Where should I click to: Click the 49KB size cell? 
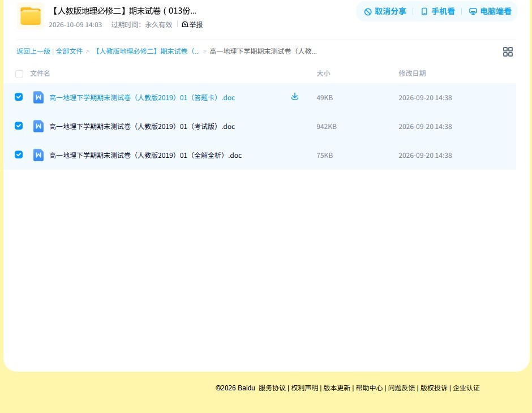click(324, 98)
